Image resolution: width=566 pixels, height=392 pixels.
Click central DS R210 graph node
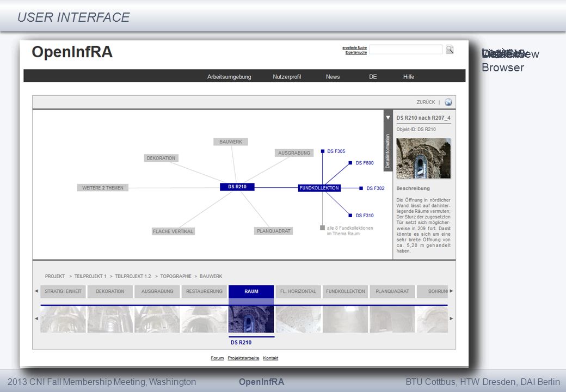(237, 187)
